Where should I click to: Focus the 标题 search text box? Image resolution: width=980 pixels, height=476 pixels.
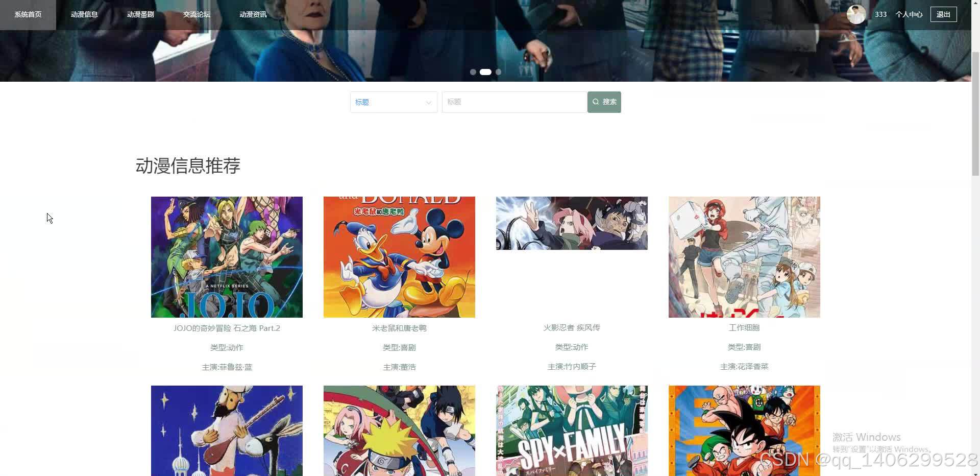514,102
